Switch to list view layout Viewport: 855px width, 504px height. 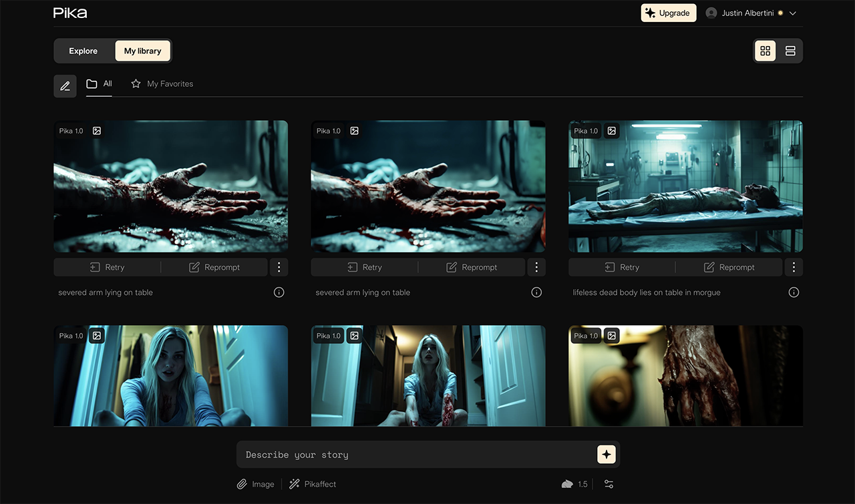click(x=790, y=51)
